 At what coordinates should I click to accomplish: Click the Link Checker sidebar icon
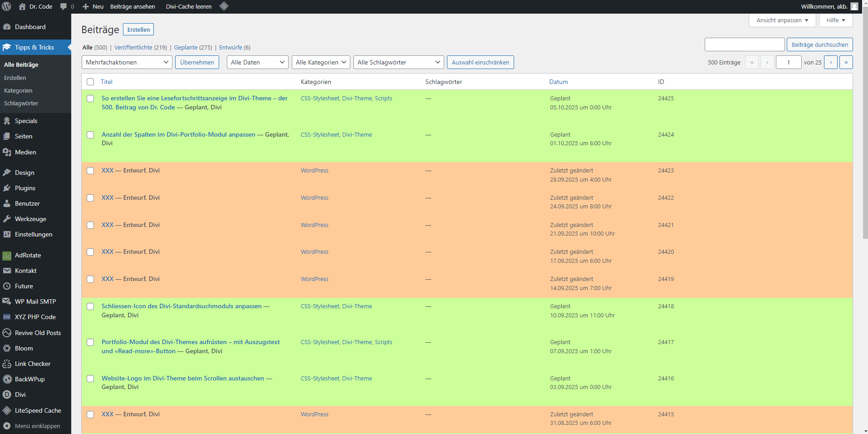tap(7, 364)
